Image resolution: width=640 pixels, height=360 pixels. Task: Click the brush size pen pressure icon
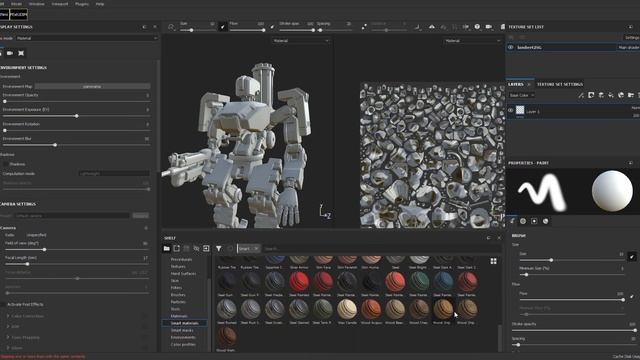click(222, 27)
